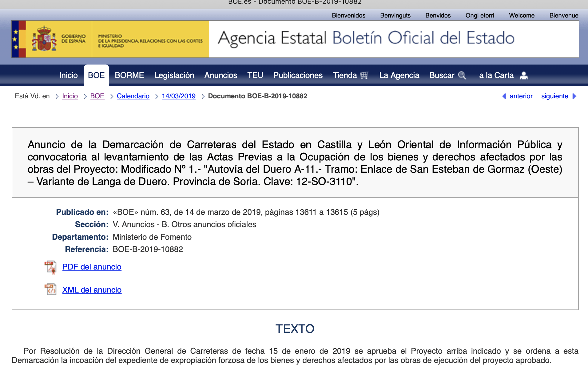This screenshot has height=370, width=588.
Task: Click the TEXTO section heading
Action: tap(295, 329)
